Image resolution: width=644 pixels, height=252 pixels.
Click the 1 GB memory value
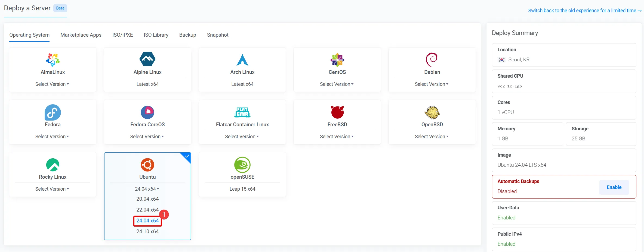(503, 139)
